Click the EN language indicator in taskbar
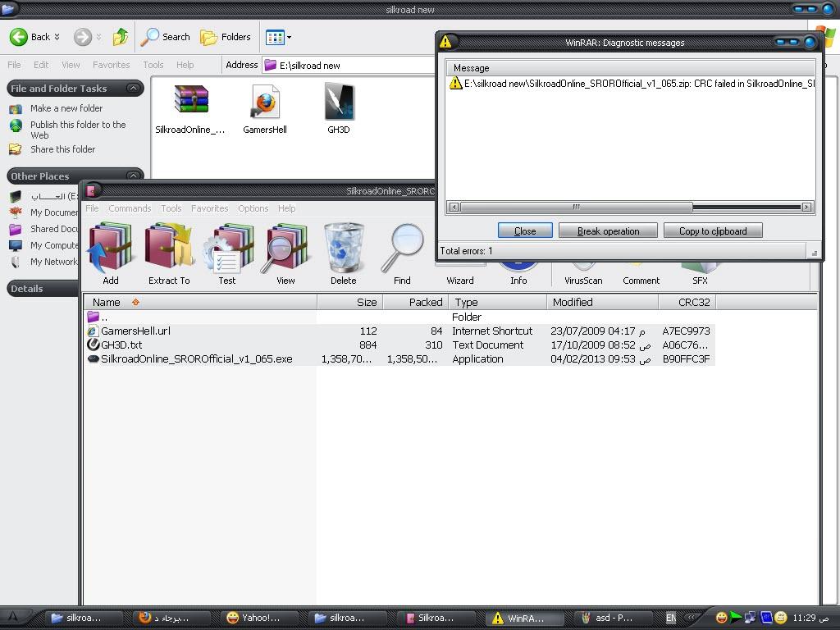The height and width of the screenshot is (630, 840). [x=670, y=618]
